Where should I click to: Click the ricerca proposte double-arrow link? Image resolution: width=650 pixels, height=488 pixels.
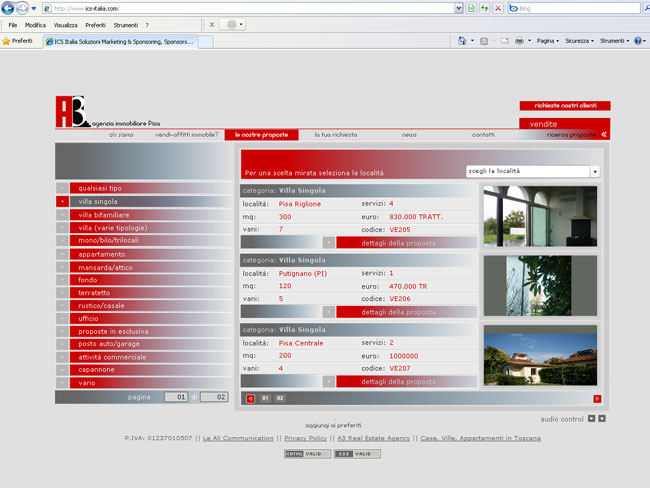(x=577, y=134)
